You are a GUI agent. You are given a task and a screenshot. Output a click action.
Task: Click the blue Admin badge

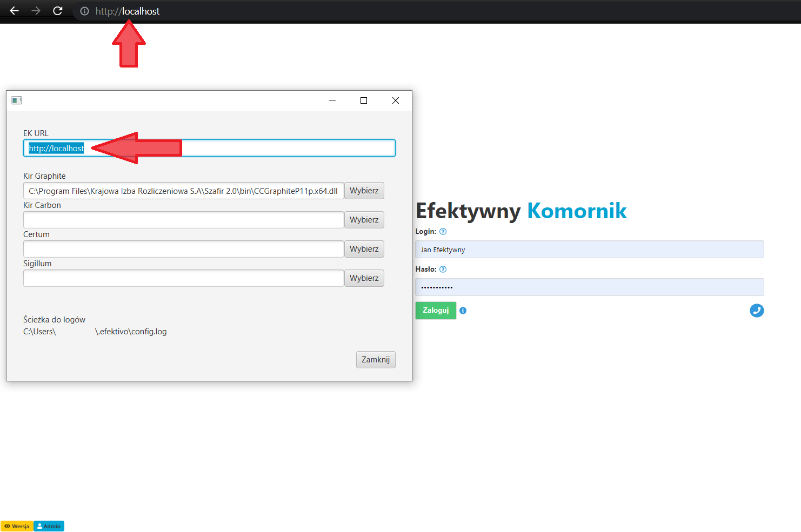tap(49, 526)
